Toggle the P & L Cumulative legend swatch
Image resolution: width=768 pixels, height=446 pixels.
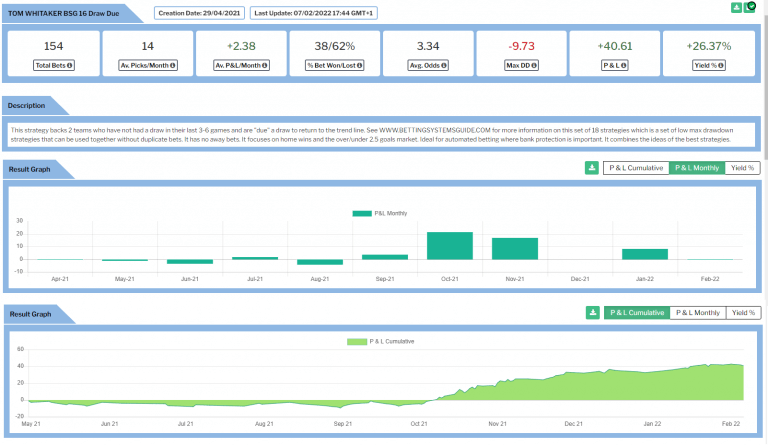coord(357,342)
